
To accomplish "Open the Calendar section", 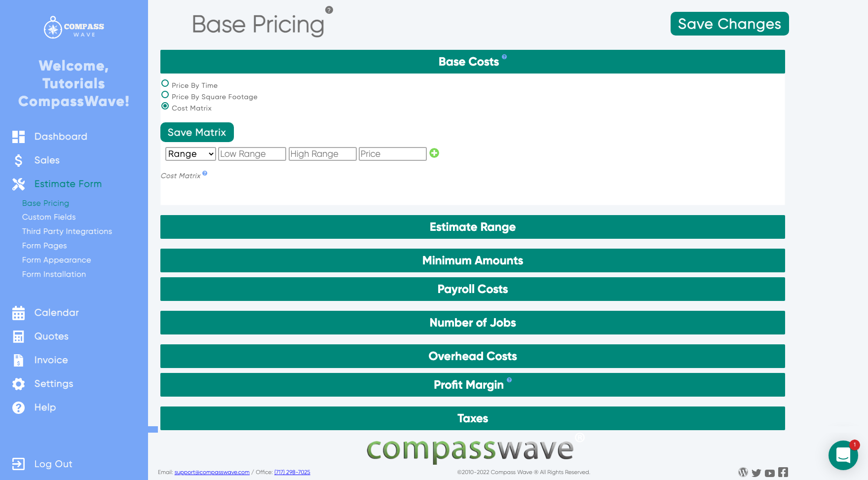I will (18, 312).
